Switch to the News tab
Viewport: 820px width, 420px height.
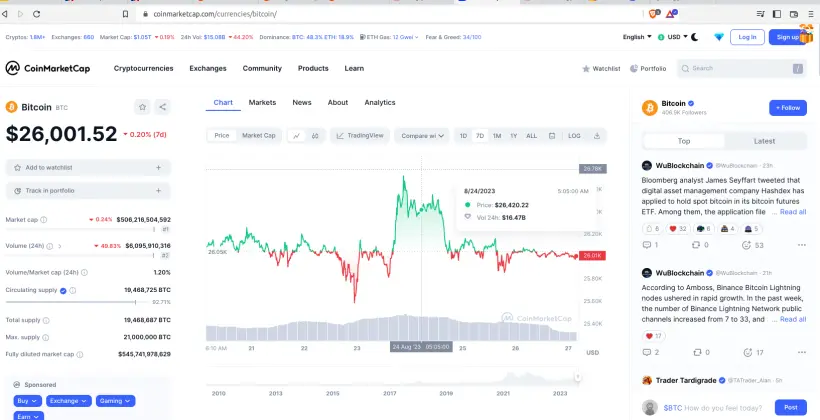click(x=302, y=103)
